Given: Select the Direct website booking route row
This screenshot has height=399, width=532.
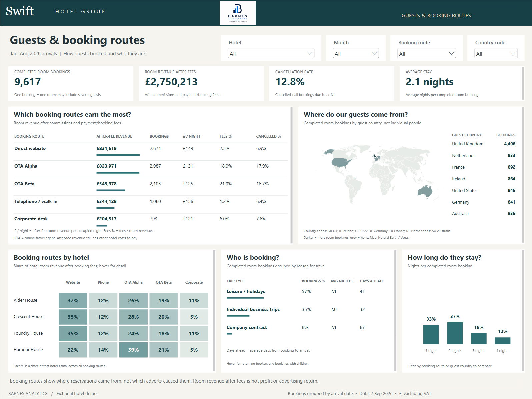Looking at the screenshot, I should point(151,152).
